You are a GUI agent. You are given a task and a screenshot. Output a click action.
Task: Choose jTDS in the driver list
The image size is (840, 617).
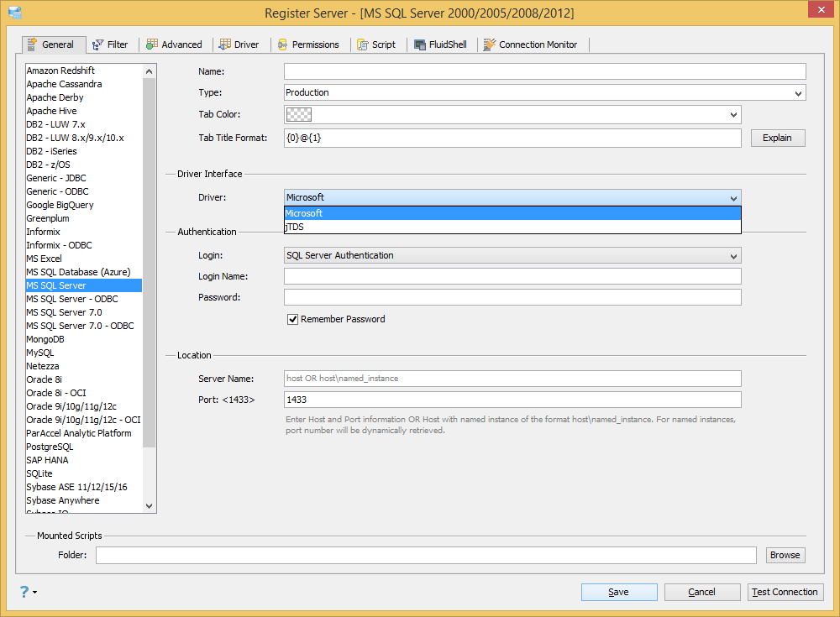pos(512,227)
